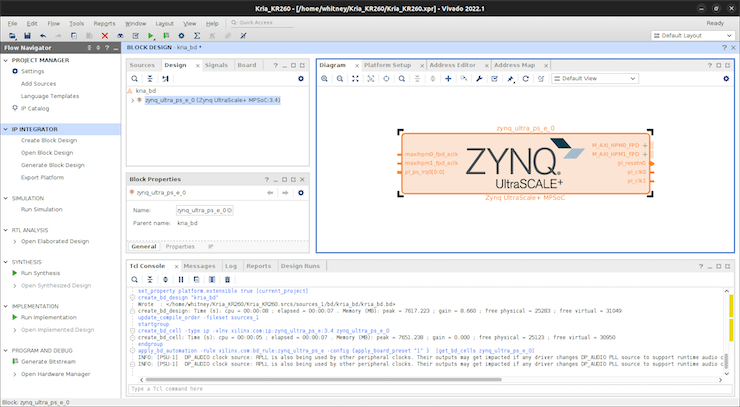Collapse IP INTEGRATOR section
Viewport: 740px width, 407px height.
point(6,129)
